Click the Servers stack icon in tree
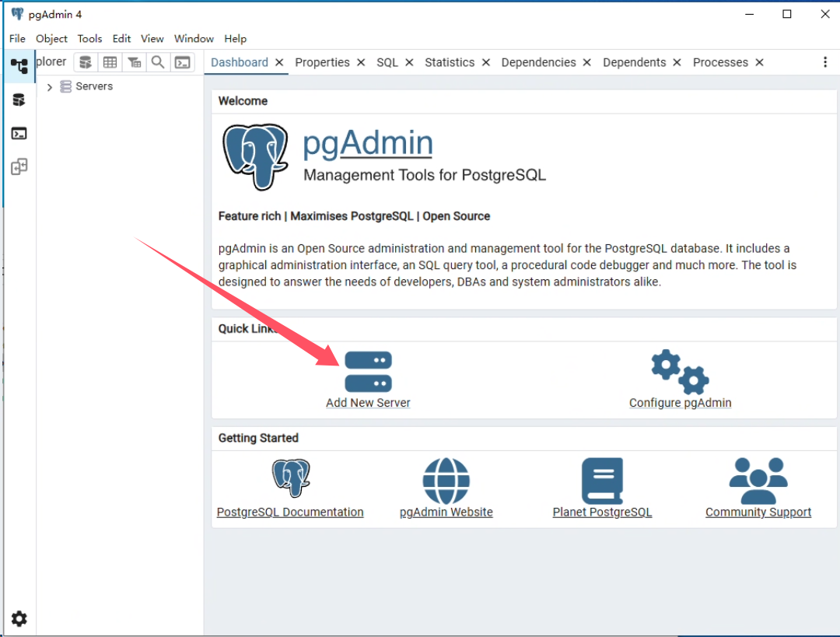 66,86
